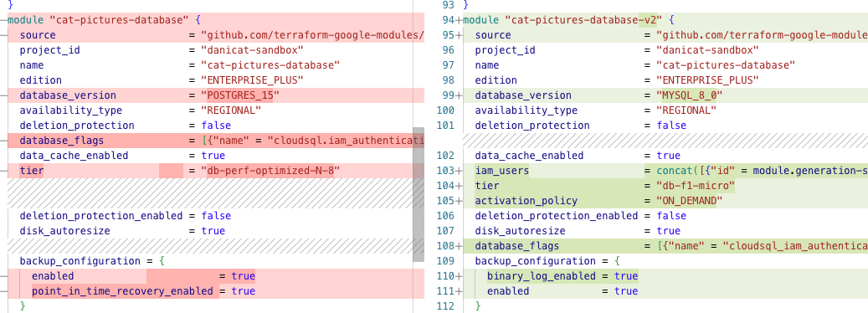
Task: Click line number 110 in the gutter
Action: pos(445,276)
